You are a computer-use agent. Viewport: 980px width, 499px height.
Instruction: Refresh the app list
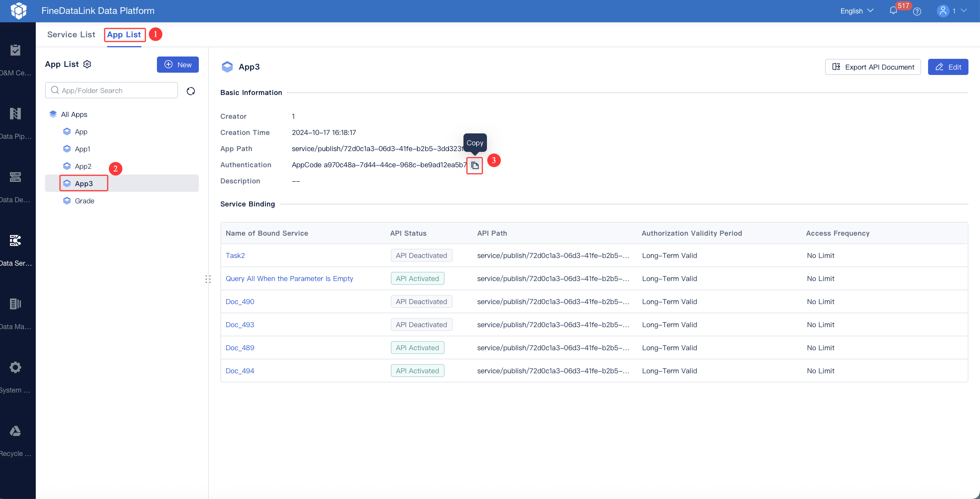pyautogui.click(x=191, y=91)
